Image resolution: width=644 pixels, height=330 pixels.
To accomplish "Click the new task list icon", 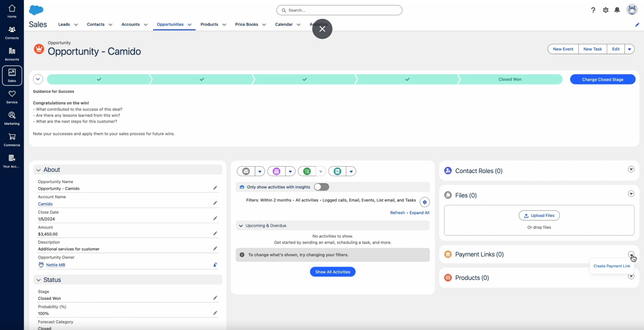I will tap(307, 171).
